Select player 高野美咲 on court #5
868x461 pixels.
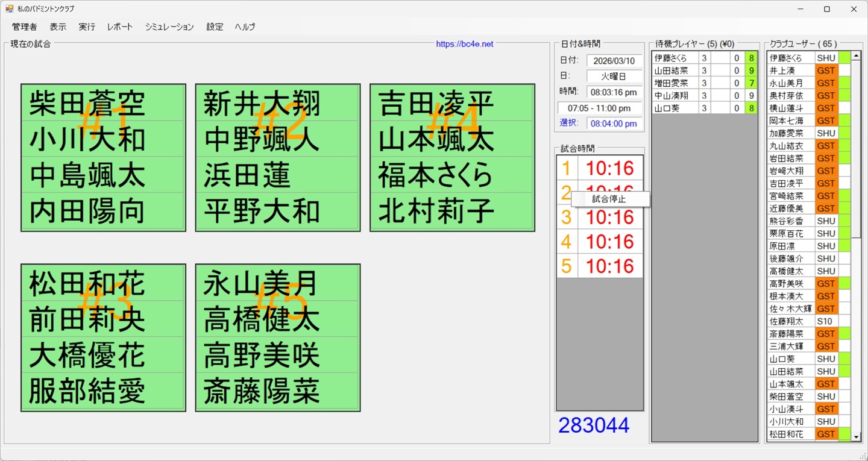[x=278, y=354]
